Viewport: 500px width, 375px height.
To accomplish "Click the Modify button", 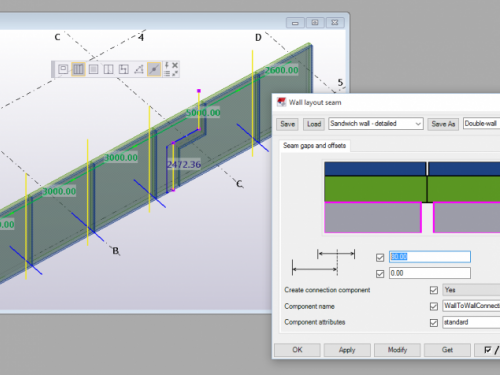I will pyautogui.click(x=397, y=350).
